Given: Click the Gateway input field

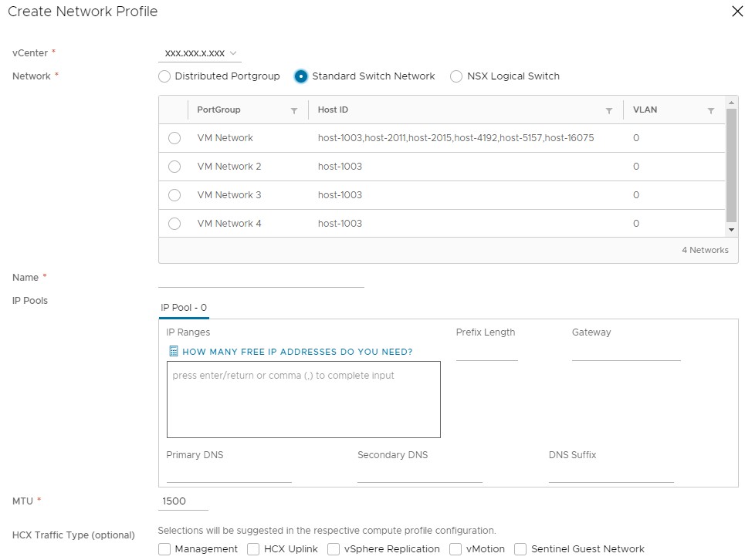Looking at the screenshot, I should pyautogui.click(x=626, y=353).
